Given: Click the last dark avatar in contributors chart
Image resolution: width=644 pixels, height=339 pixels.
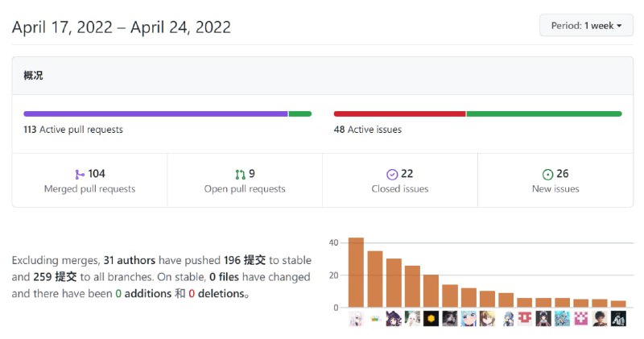Looking at the screenshot, I should click(x=618, y=319).
